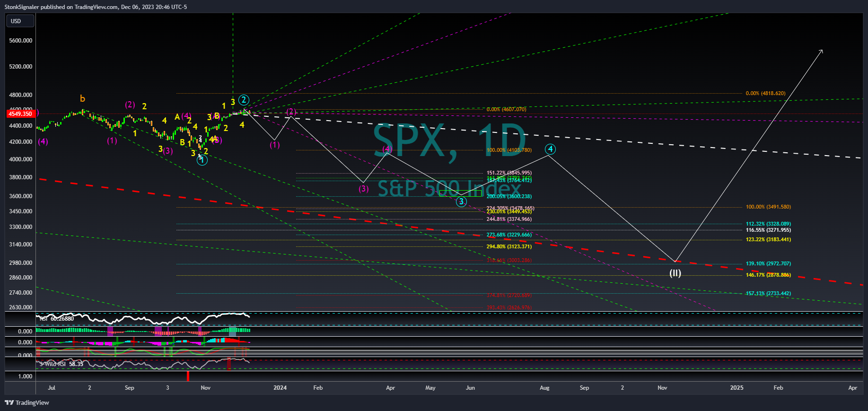
Task: Select the 200.05% (3600.238) Fibonacci label
Action: [x=509, y=197]
